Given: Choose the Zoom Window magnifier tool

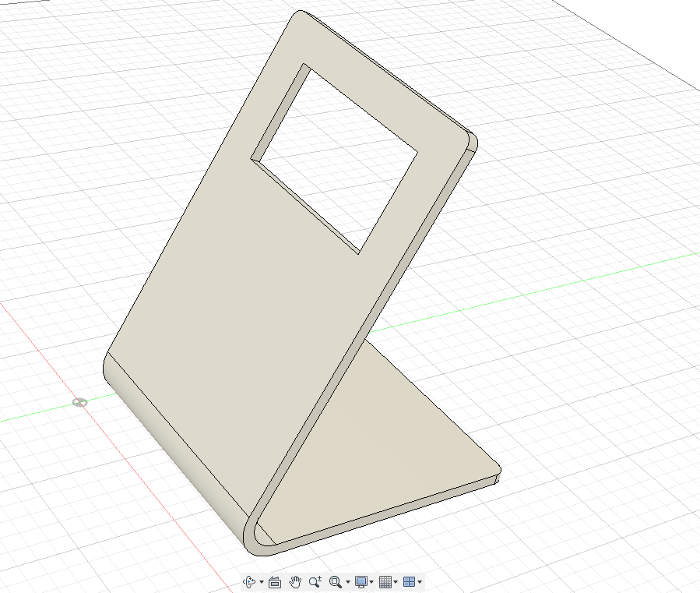Looking at the screenshot, I should click(x=336, y=582).
